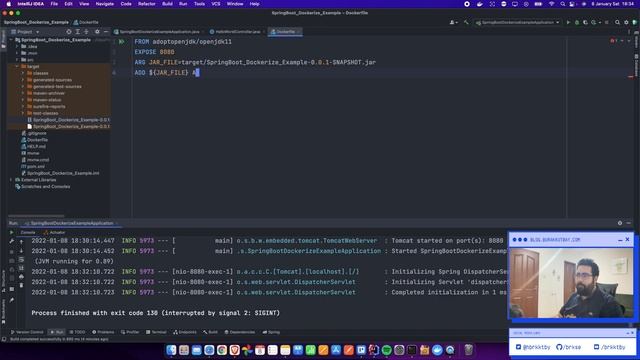This screenshot has height=360, width=640.
Task: Click the error stripe mark in editor
Action: [x=631, y=76]
